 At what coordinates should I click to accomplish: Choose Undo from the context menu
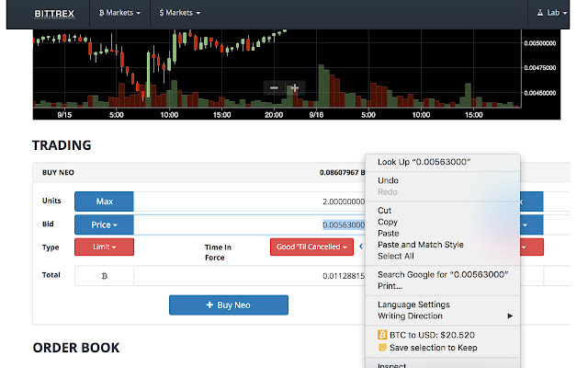(x=443, y=180)
